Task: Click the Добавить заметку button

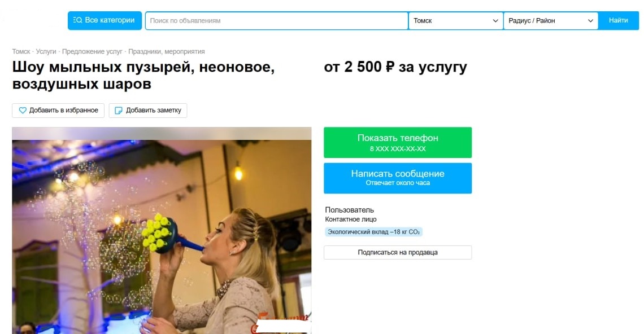Action: pos(148,111)
